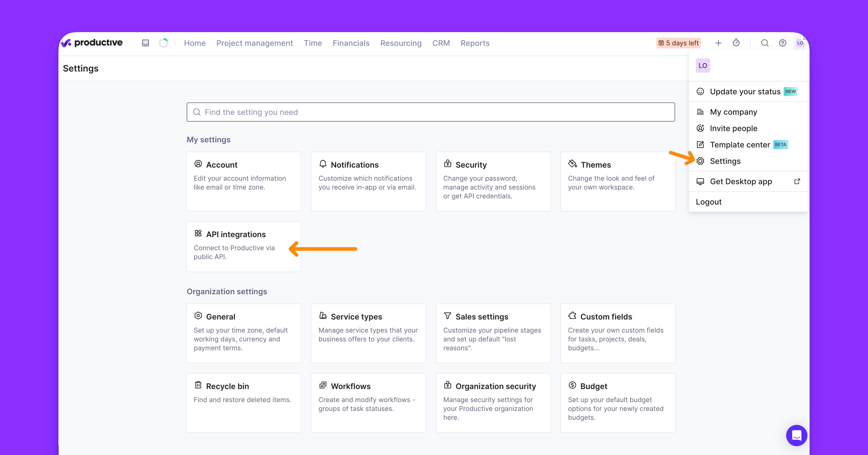Open the inbox tray icon
This screenshot has width=868, height=455.
click(145, 43)
